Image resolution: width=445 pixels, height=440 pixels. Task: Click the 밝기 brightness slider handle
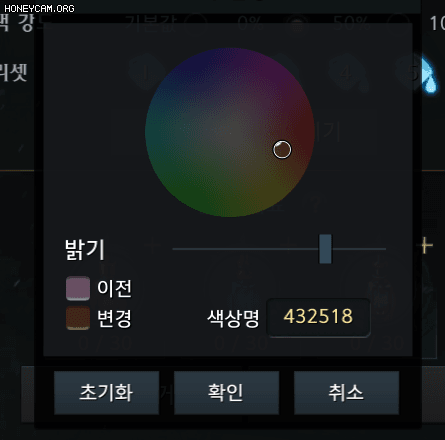[325, 249]
